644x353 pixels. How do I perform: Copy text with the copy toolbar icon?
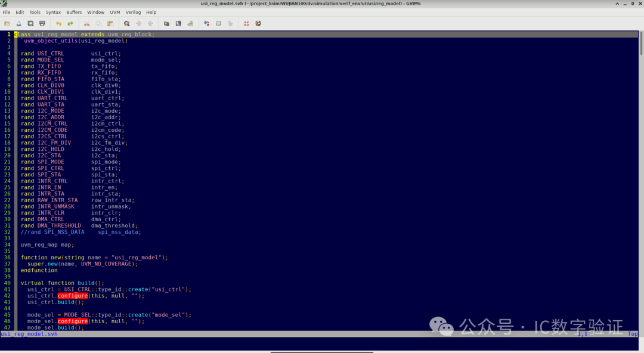[x=99, y=23]
